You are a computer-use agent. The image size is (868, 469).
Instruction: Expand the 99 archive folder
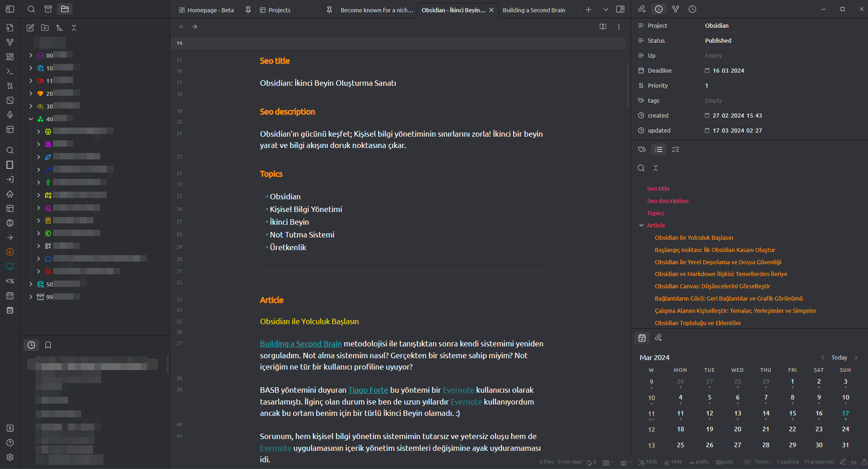tap(31, 297)
